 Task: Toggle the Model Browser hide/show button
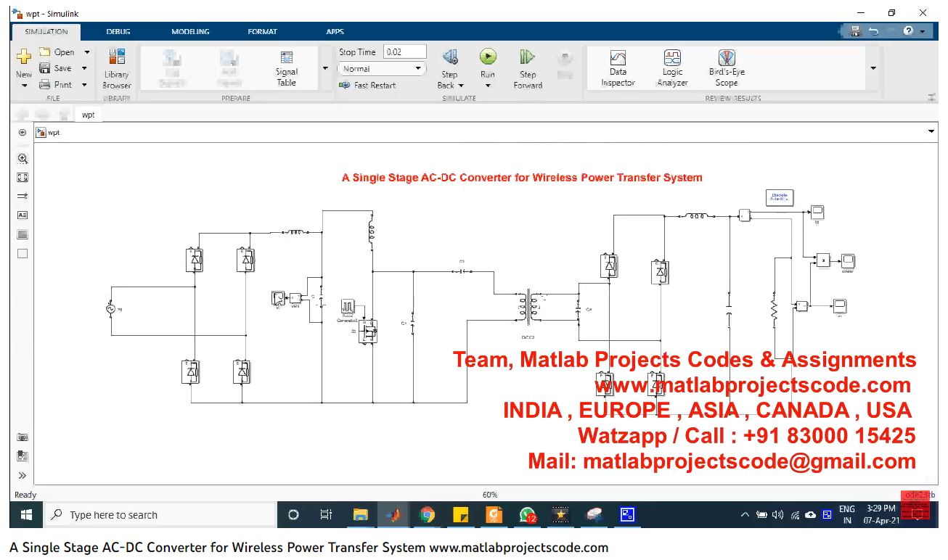[x=23, y=133]
